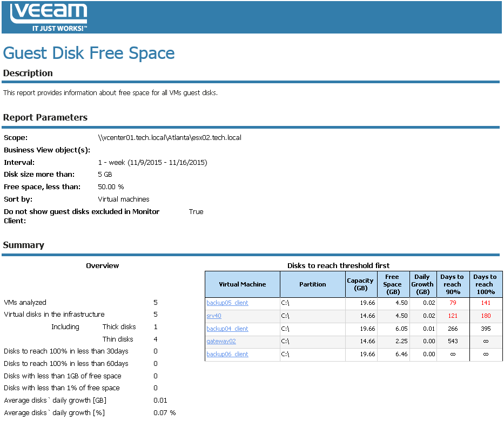Click Disks with less than 1GB of free space
The width and height of the screenshot is (504, 427).
click(62, 376)
